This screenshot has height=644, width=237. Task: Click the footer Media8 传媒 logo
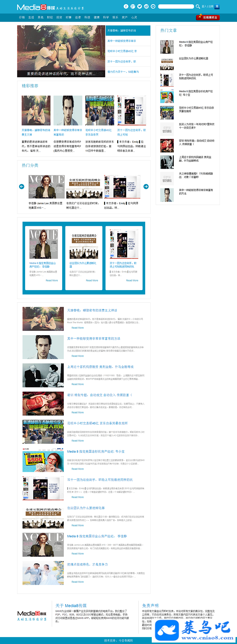(x=32, y=616)
